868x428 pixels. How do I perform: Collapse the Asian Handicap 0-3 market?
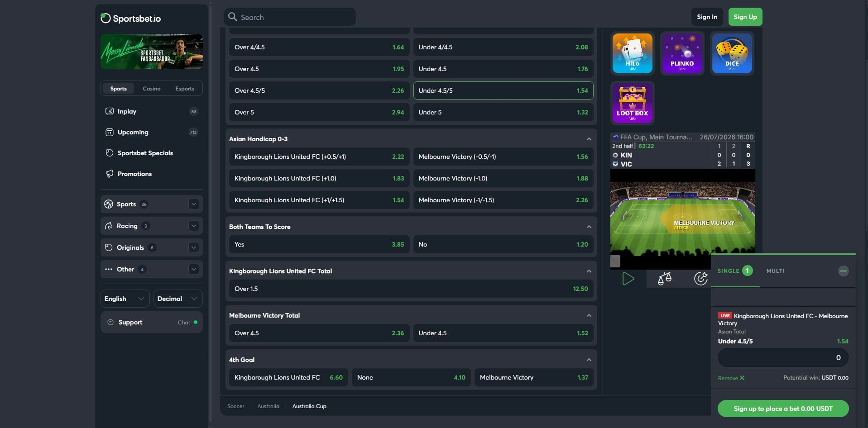click(589, 139)
